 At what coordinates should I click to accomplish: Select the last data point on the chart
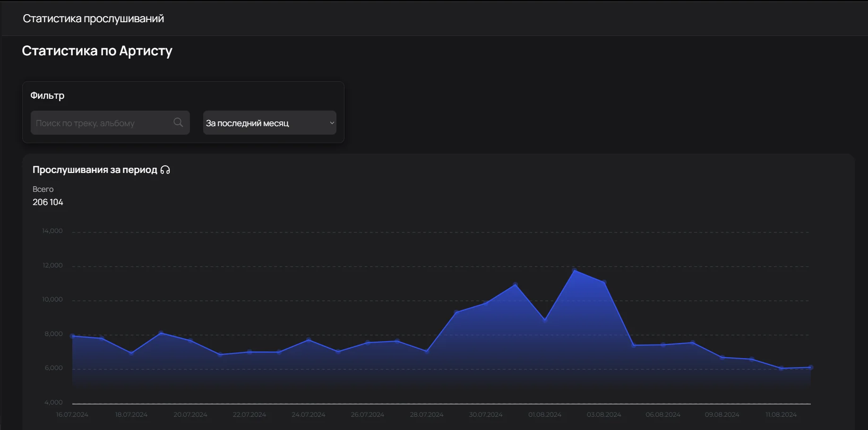[810, 368]
